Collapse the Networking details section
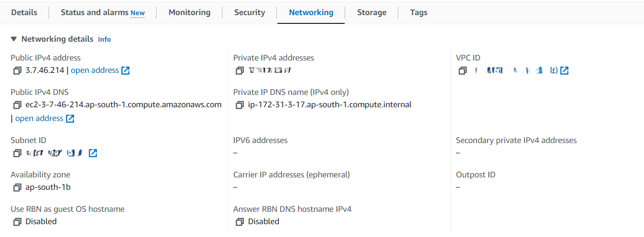The width and height of the screenshot is (644, 237). (14, 39)
